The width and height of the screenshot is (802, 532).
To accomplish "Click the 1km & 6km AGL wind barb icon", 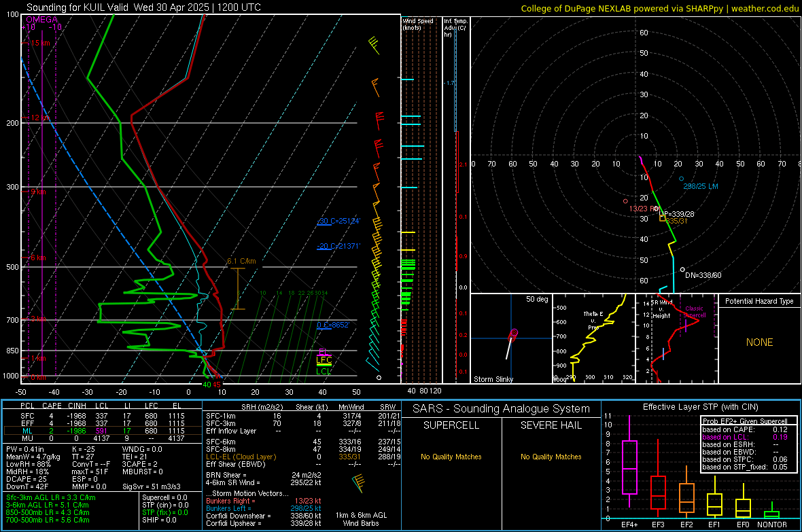I will click(359, 483).
